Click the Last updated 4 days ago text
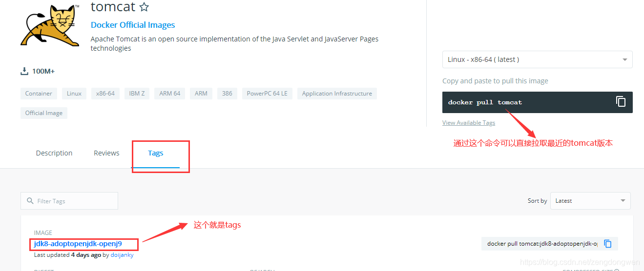The image size is (644, 271). [x=67, y=255]
